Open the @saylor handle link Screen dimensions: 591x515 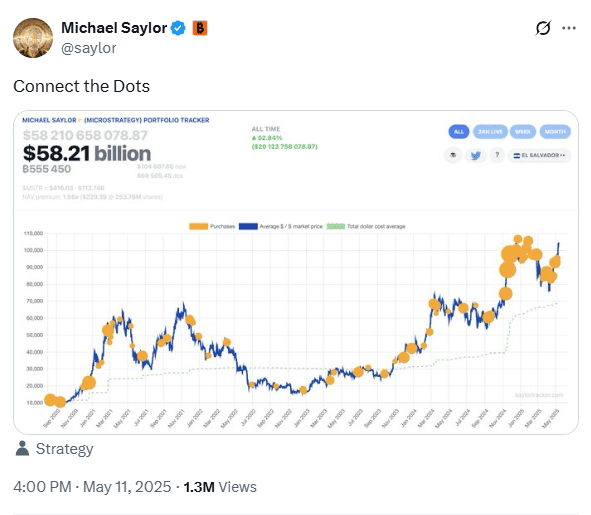coord(89,48)
